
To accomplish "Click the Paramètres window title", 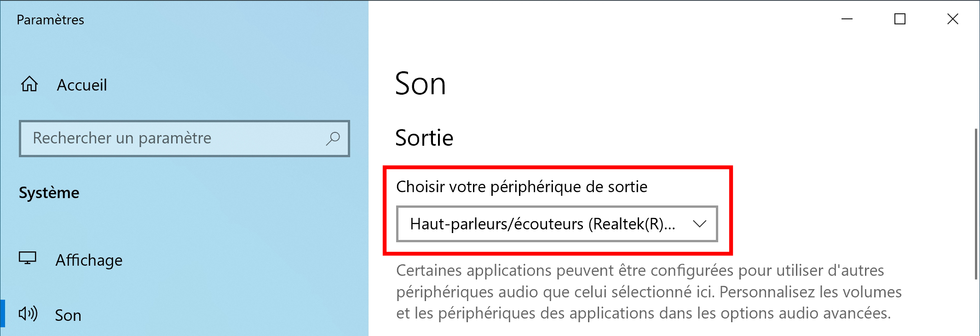I will 50,20.
